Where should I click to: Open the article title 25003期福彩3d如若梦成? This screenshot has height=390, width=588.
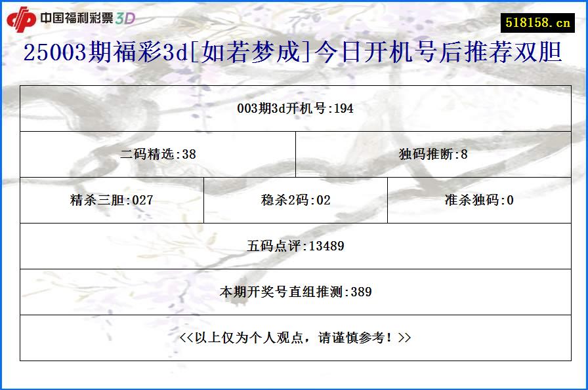(x=294, y=57)
